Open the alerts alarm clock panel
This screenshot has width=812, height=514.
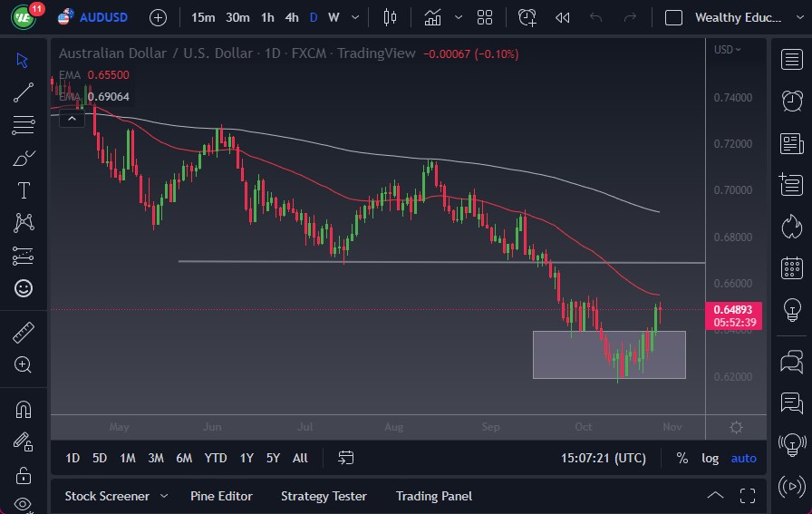click(x=792, y=100)
